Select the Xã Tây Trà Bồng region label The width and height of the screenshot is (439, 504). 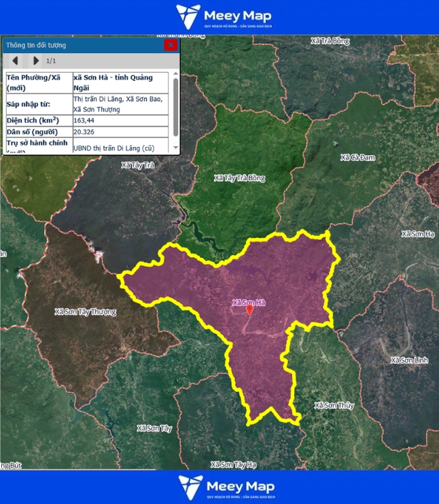pyautogui.click(x=239, y=178)
